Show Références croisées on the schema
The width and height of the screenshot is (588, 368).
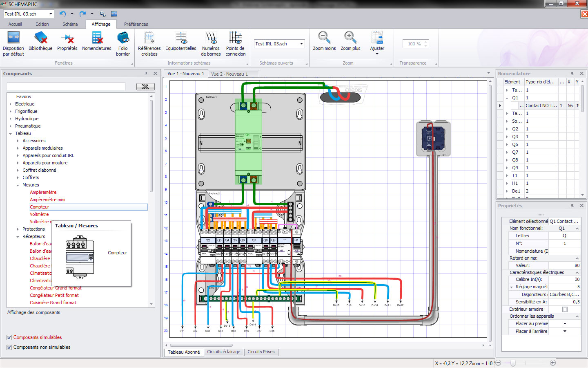click(149, 39)
